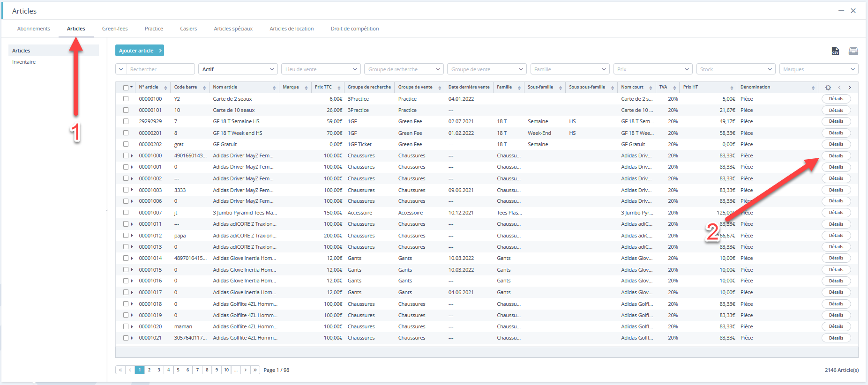Select checkbox of article 00000201
The width and height of the screenshot is (868, 385).
click(126, 133)
